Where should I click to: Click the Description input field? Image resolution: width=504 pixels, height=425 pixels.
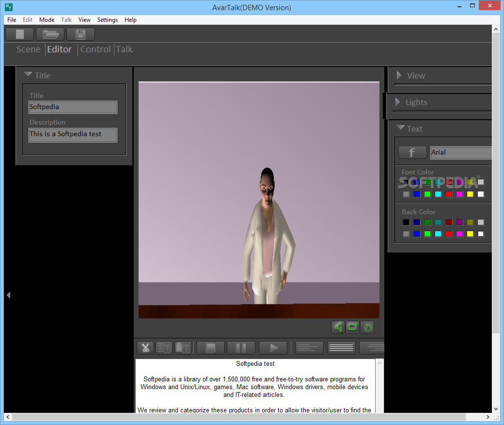(x=73, y=135)
